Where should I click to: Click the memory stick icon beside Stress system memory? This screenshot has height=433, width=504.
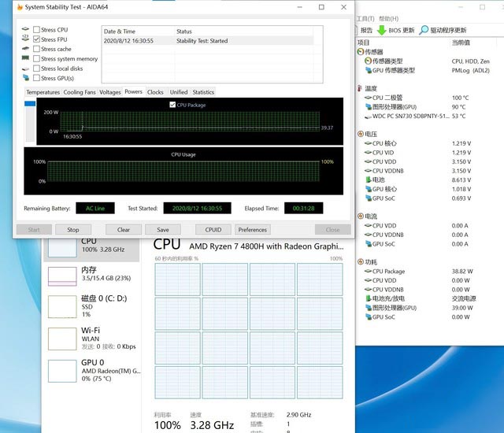pyautogui.click(x=25, y=58)
